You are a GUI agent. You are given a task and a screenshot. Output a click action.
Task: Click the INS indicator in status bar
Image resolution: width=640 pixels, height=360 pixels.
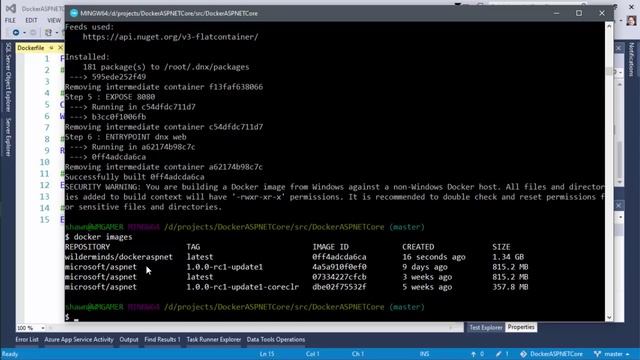(424, 354)
